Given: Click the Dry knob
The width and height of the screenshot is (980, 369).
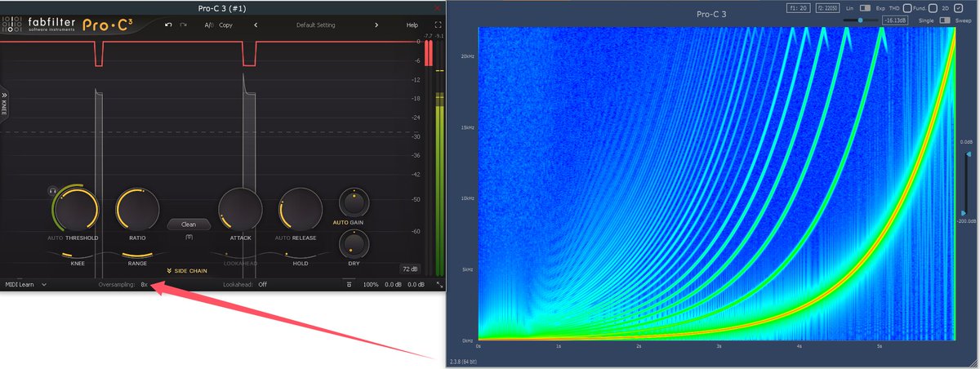Looking at the screenshot, I should point(354,244).
